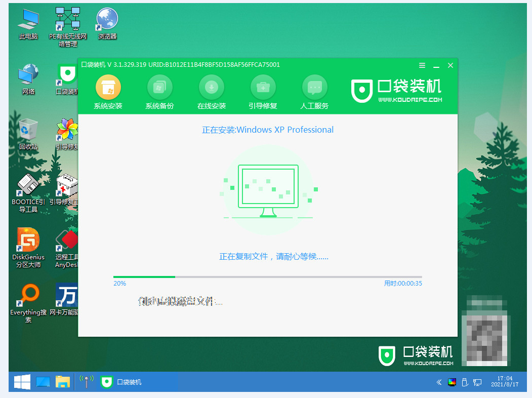Expand the hidden system tray icons
This screenshot has height=398, width=532.
pos(439,382)
